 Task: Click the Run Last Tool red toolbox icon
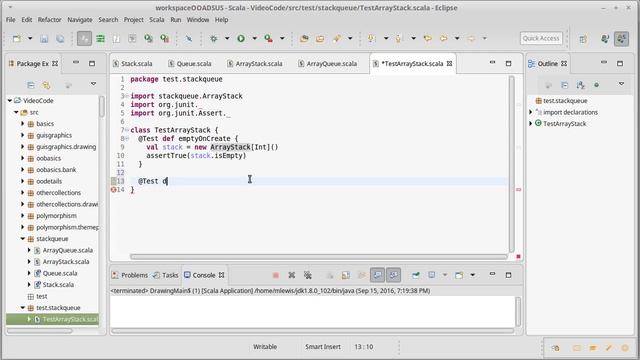tap(268, 38)
